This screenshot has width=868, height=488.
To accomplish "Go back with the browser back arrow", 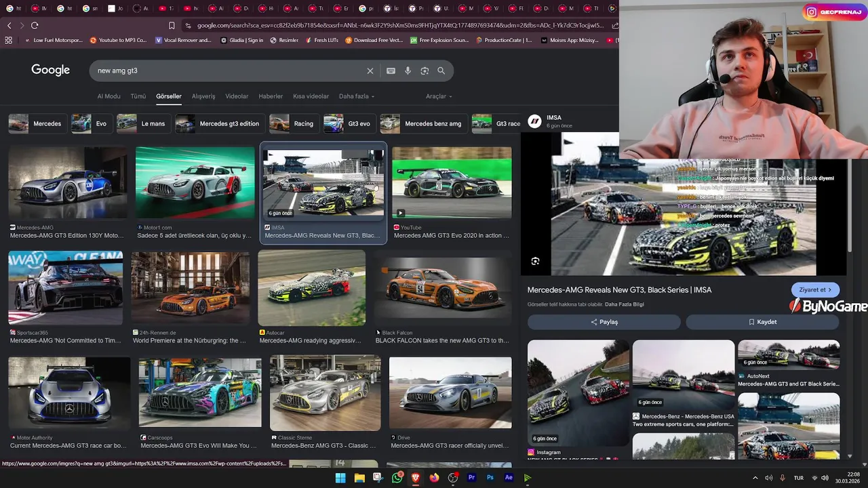I will coord(9,25).
